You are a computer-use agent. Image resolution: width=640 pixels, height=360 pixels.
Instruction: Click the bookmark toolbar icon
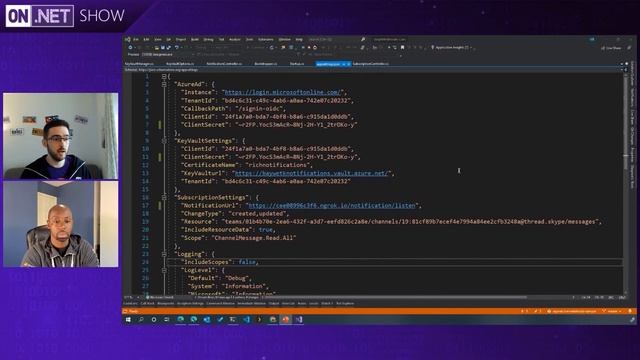coord(402,48)
